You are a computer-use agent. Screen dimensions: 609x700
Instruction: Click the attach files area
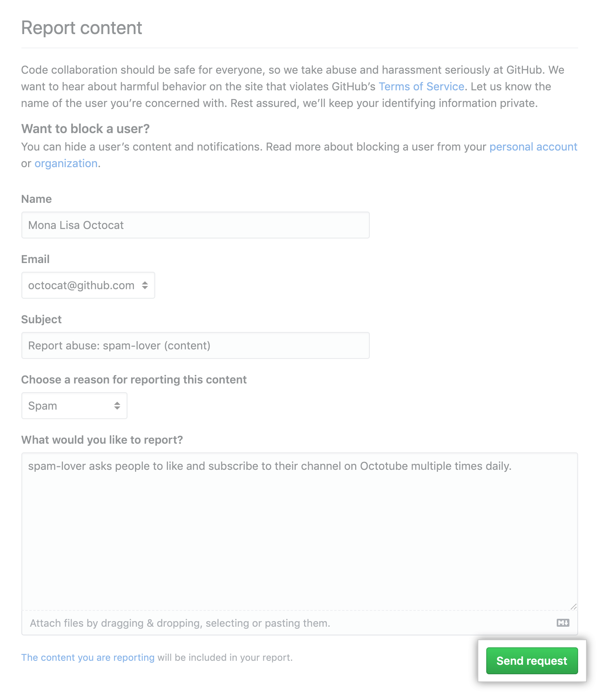(179, 622)
